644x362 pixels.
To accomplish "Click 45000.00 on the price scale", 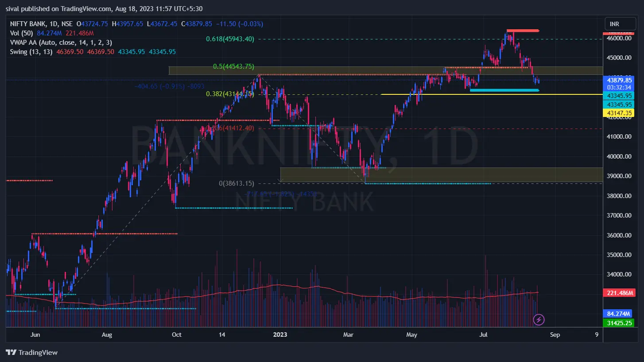I will [619, 58].
